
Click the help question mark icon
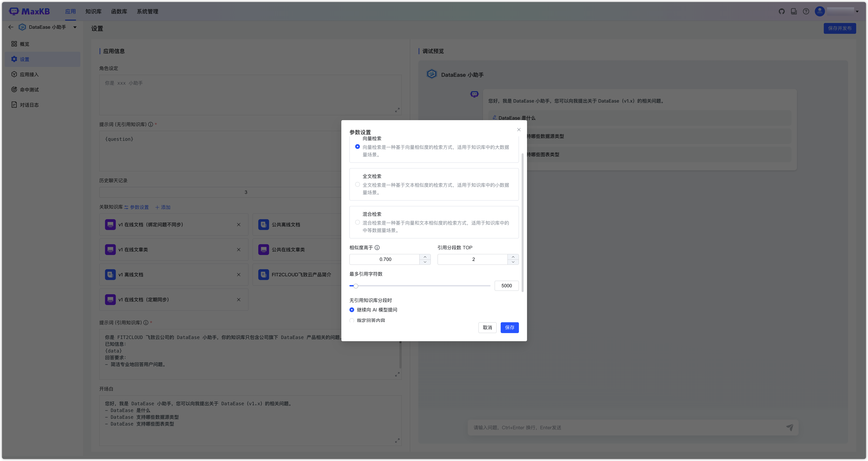pos(806,11)
